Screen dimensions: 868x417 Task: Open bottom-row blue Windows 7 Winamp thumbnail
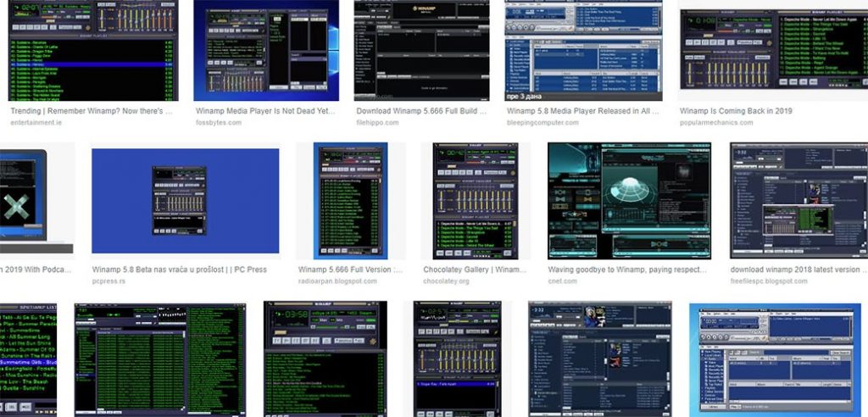(x=775, y=359)
